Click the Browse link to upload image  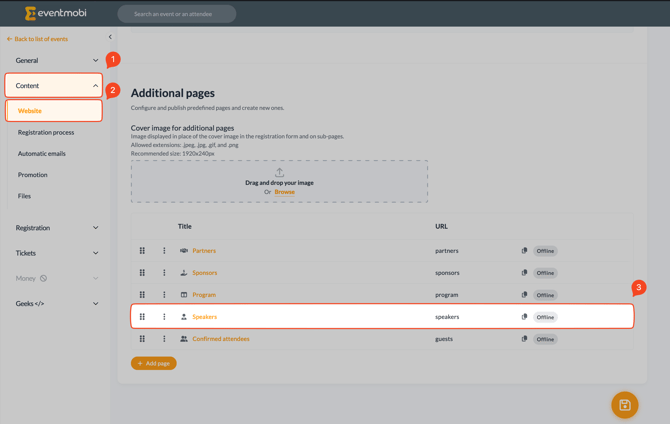click(x=285, y=192)
